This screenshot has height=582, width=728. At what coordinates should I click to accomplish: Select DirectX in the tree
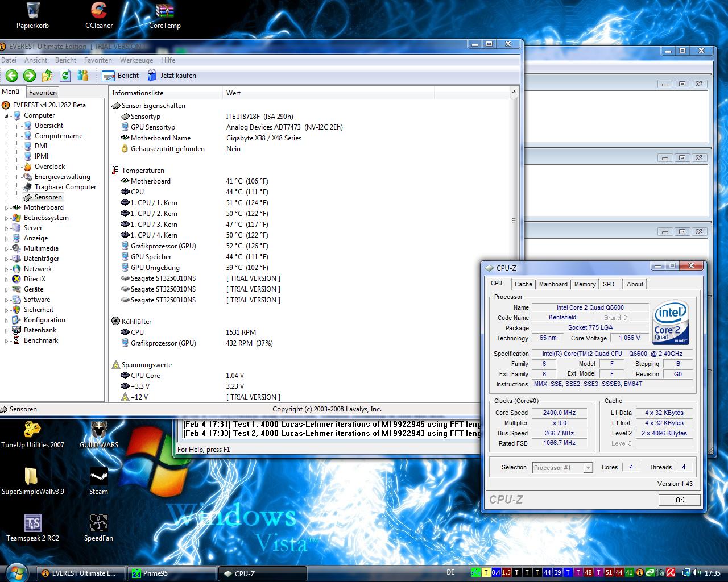[34, 279]
